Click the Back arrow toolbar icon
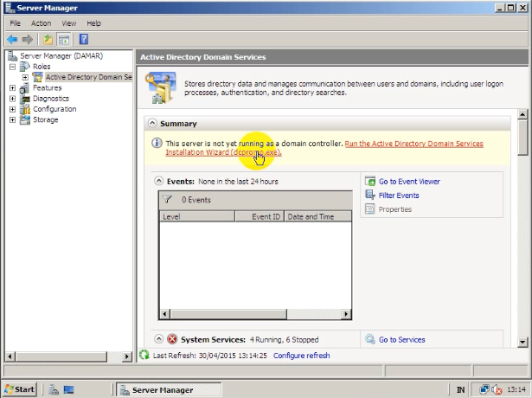The width and height of the screenshot is (532, 398). click(12, 40)
